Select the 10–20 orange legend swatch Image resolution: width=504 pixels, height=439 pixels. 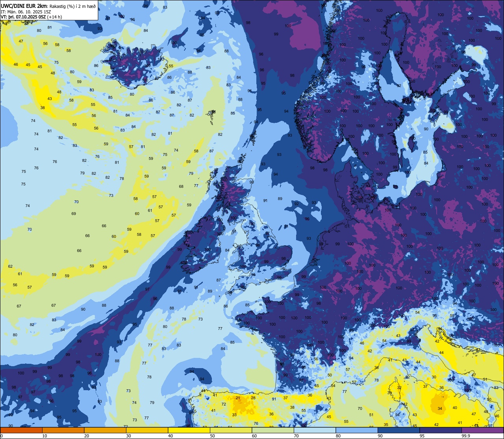(x=63, y=430)
